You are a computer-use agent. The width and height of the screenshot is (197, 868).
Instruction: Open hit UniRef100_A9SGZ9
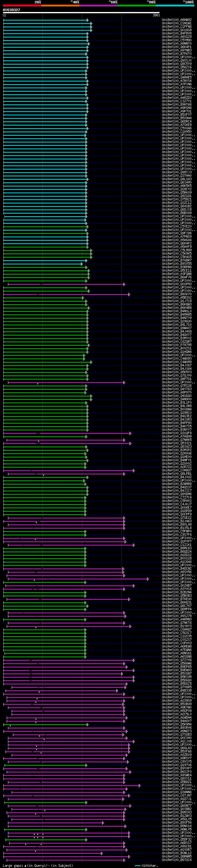(177, 37)
